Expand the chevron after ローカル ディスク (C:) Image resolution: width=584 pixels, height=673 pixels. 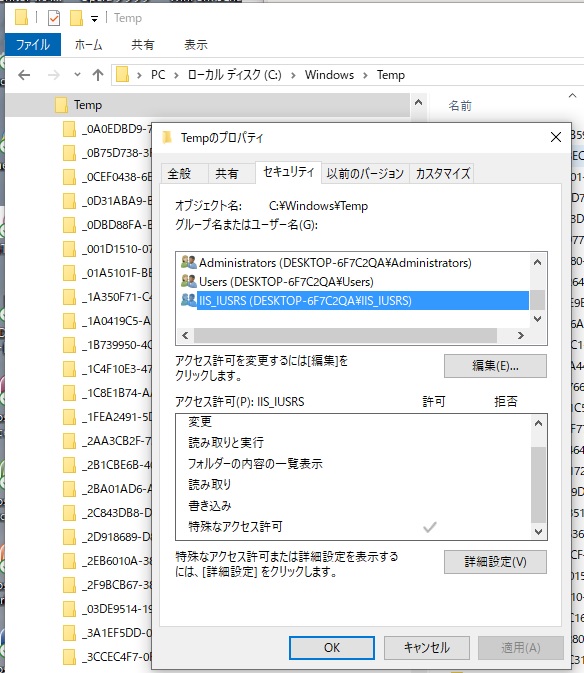(x=293, y=76)
